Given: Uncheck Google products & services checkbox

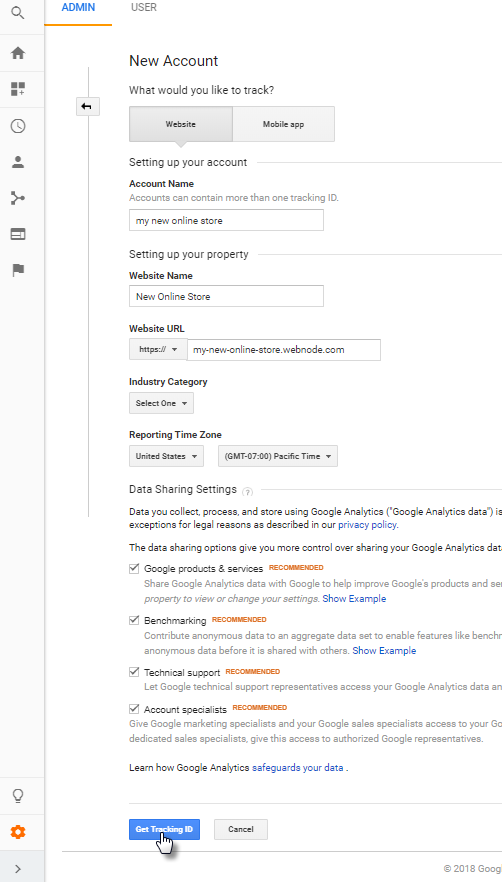Looking at the screenshot, I should coord(134,568).
